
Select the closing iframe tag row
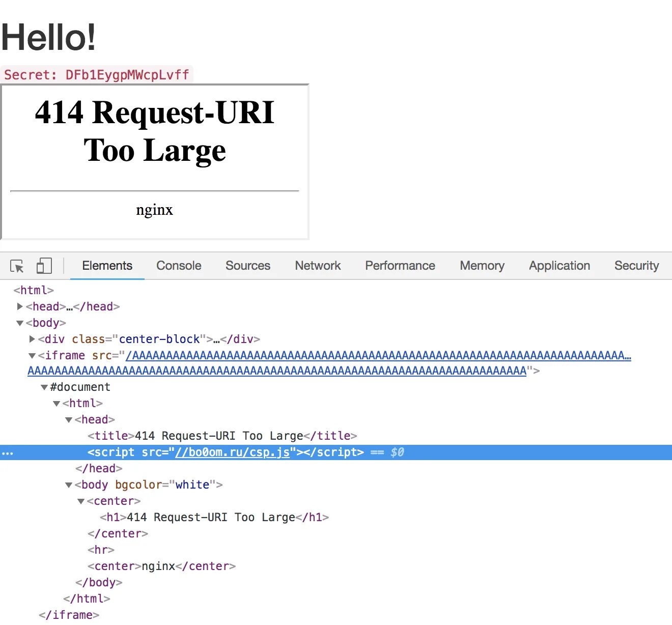coord(69,615)
